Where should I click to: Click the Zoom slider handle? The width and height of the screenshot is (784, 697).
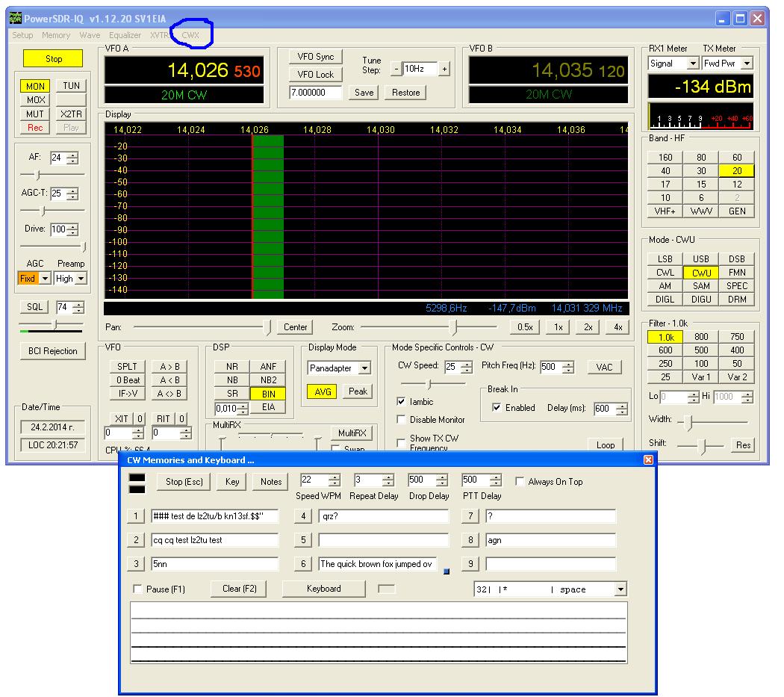(453, 327)
